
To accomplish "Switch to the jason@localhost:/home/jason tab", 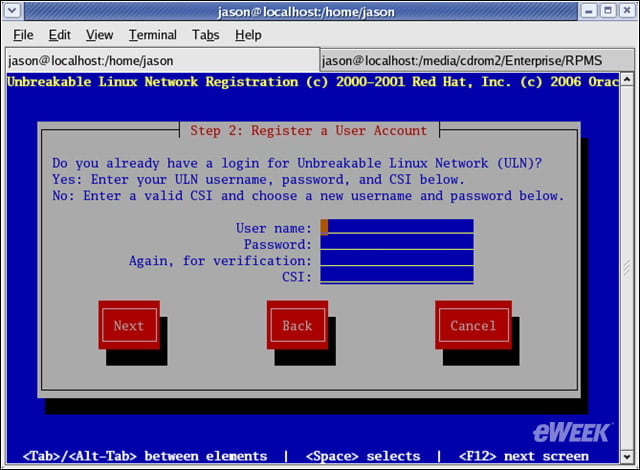I will (x=162, y=60).
